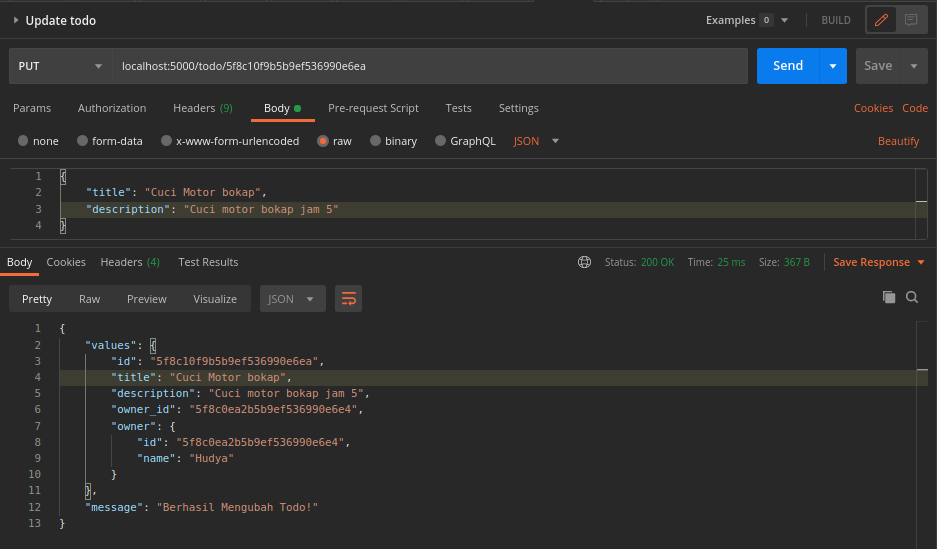Switch to the Pre-request Script tab
Image resolution: width=937 pixels, height=549 pixels.
click(x=373, y=108)
